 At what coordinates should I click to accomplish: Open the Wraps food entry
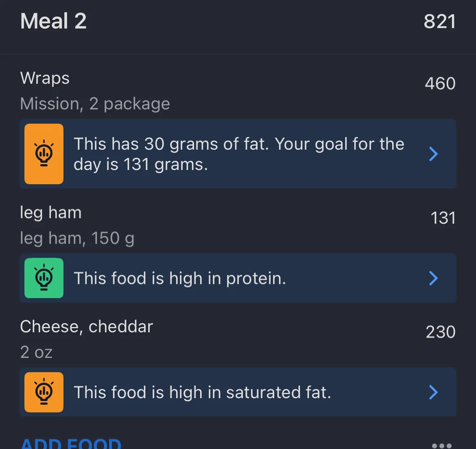point(45,78)
